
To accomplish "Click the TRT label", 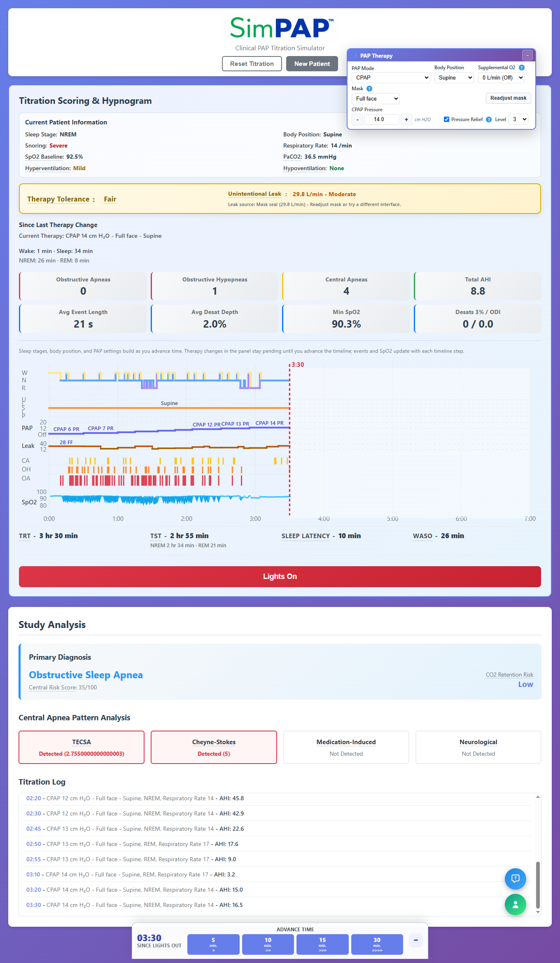I will [x=25, y=536].
